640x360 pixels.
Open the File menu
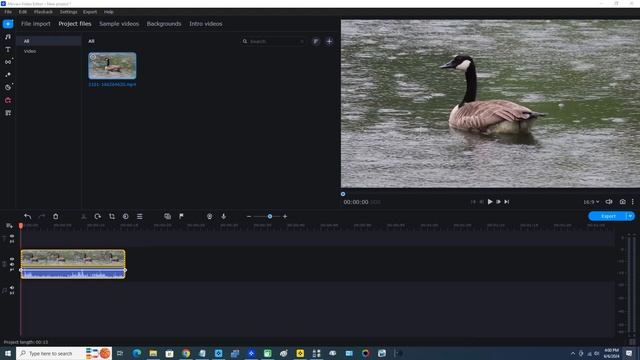coord(8,12)
